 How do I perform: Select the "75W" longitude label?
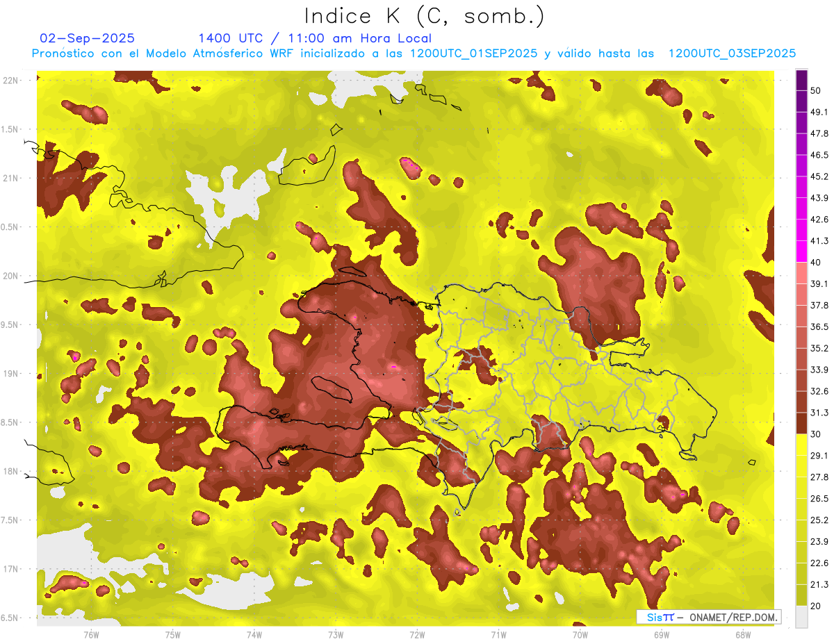click(x=172, y=634)
